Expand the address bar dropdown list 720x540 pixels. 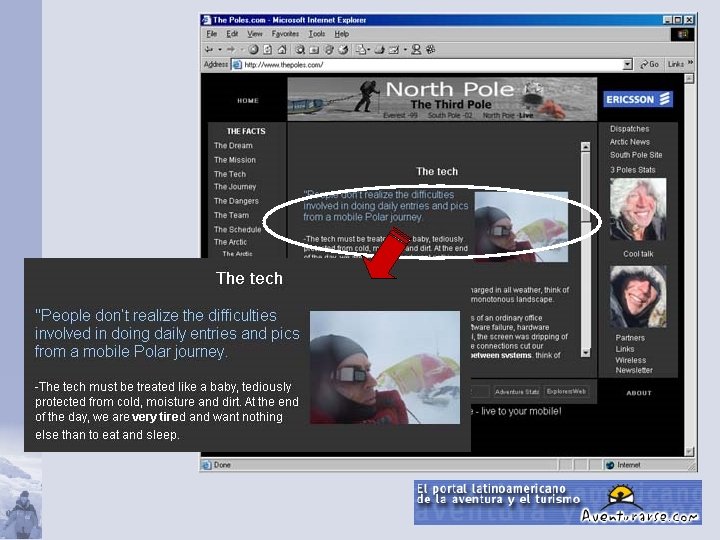point(628,65)
